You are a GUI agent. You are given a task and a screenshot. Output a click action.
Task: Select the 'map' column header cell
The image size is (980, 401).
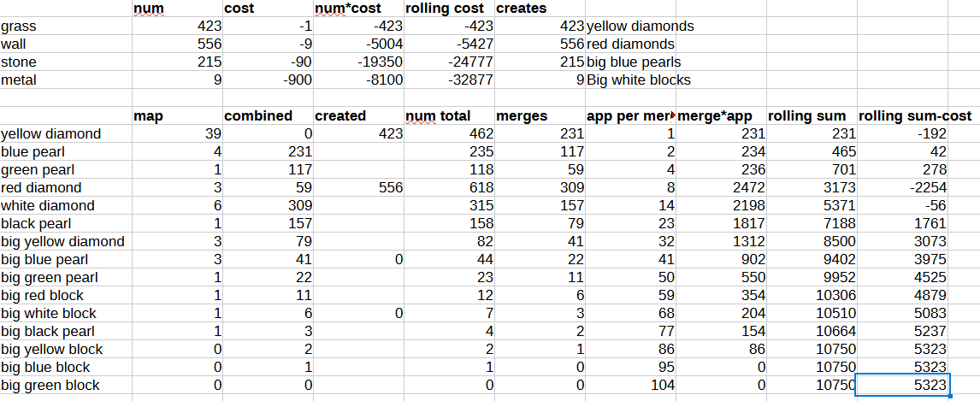[177, 115]
